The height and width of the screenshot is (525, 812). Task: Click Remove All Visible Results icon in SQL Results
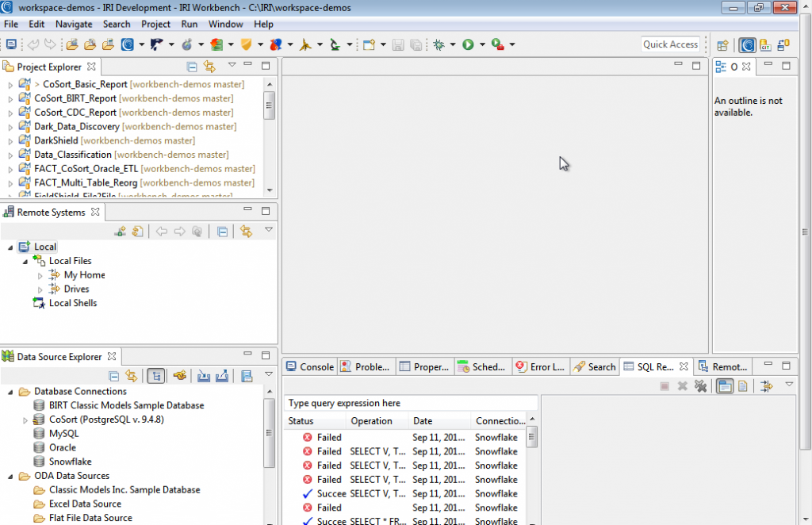pos(701,386)
